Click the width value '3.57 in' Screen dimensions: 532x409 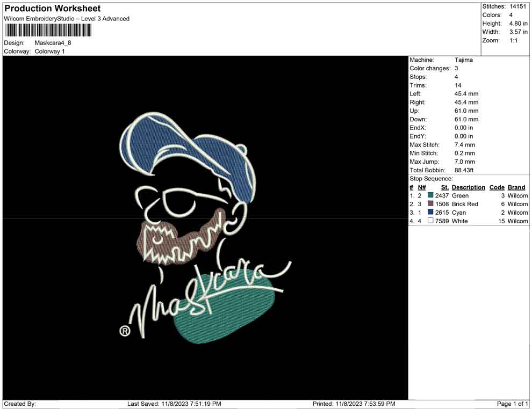coord(518,32)
